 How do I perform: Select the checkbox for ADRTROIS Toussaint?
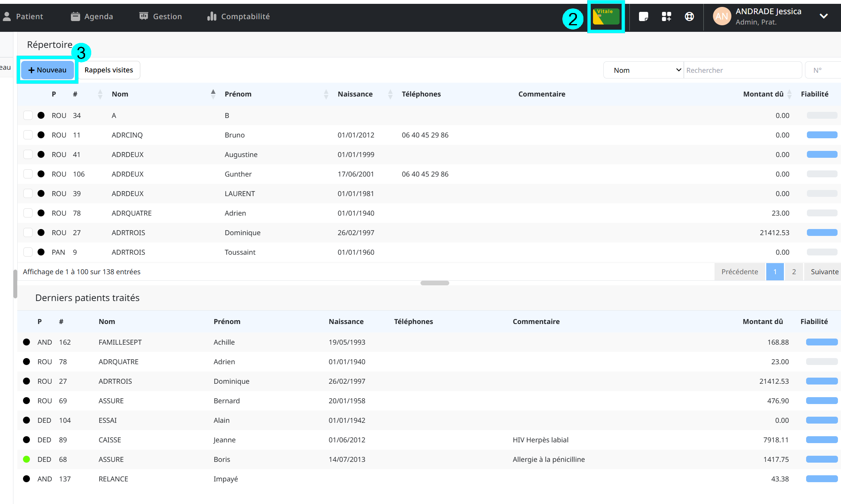point(28,252)
